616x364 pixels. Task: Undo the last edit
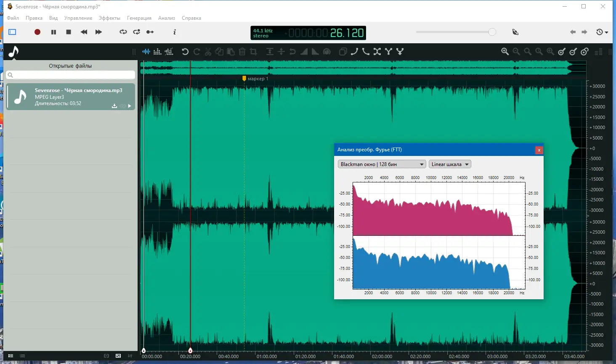coord(185,51)
